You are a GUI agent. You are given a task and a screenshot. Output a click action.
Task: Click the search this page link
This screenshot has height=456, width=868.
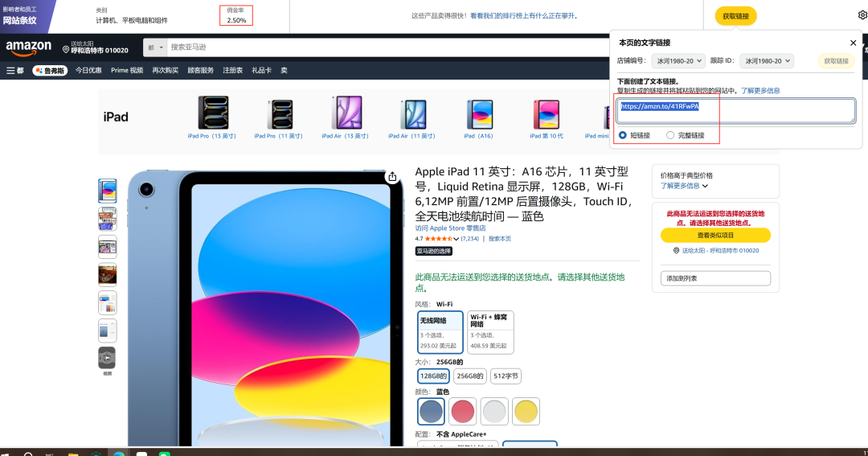tap(499, 239)
